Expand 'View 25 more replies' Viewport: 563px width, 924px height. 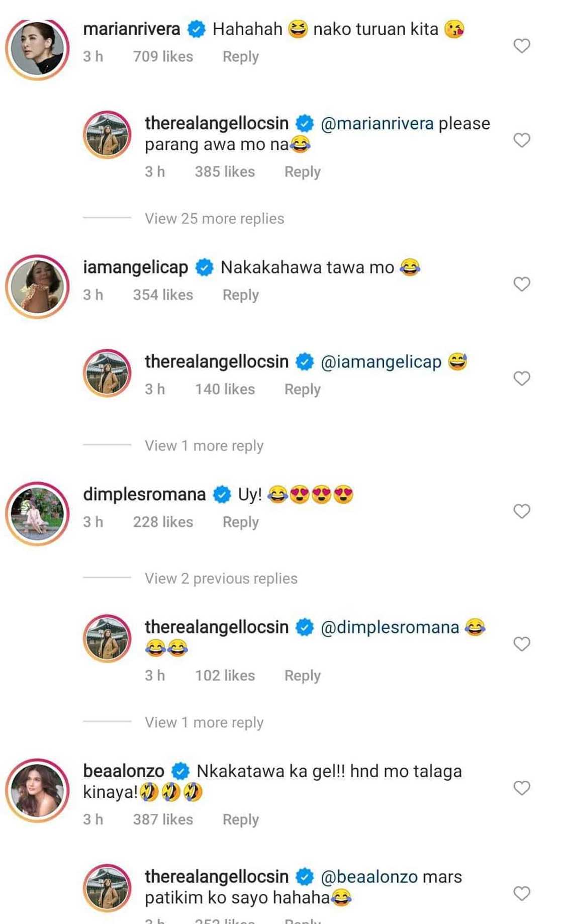tap(214, 218)
